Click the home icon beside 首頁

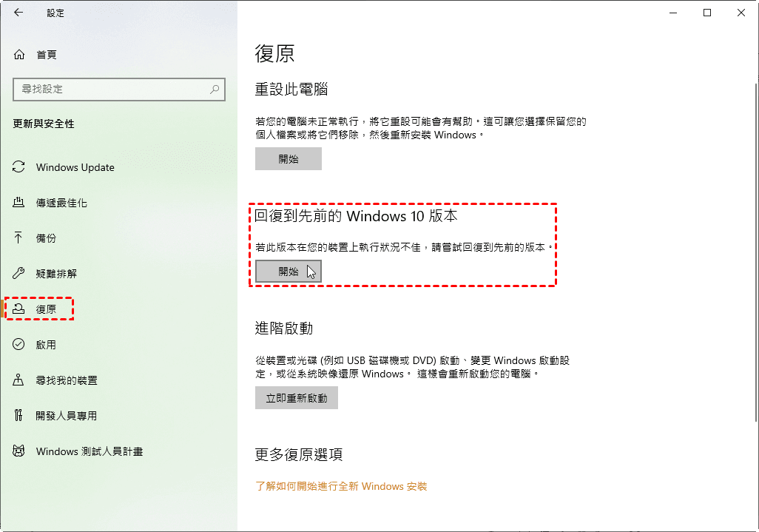[19, 55]
